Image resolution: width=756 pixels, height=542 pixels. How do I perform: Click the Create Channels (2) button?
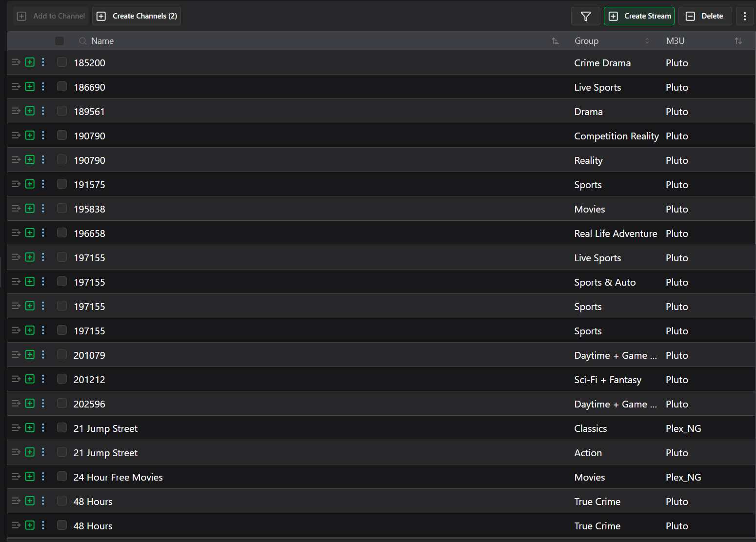click(137, 16)
